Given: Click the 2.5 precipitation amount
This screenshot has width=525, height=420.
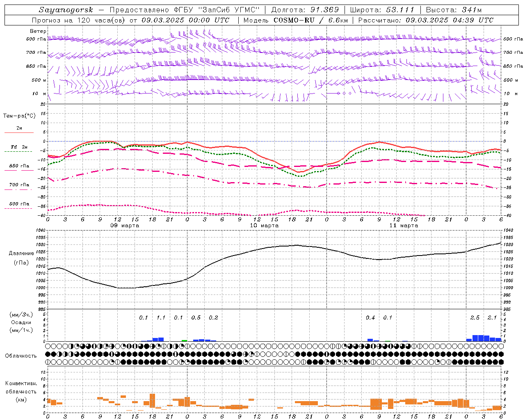Looking at the screenshot, I should point(475,317).
